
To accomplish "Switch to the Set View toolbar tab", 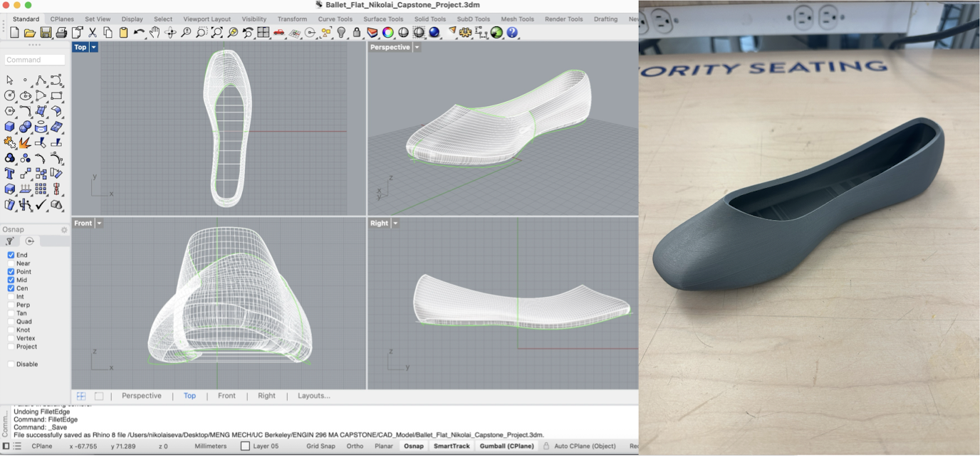I will pos(98,19).
